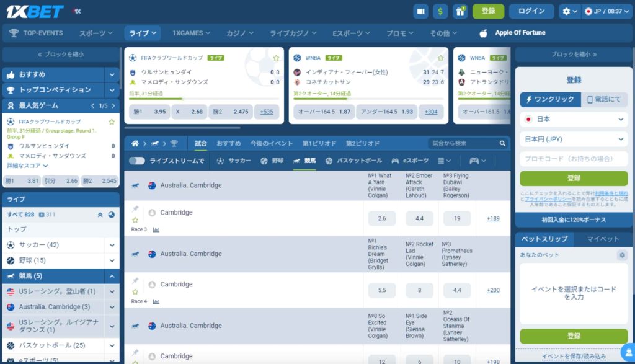Click the search magnifier icon
Image resolution: width=635 pixels, height=364 pixels.
(x=502, y=143)
